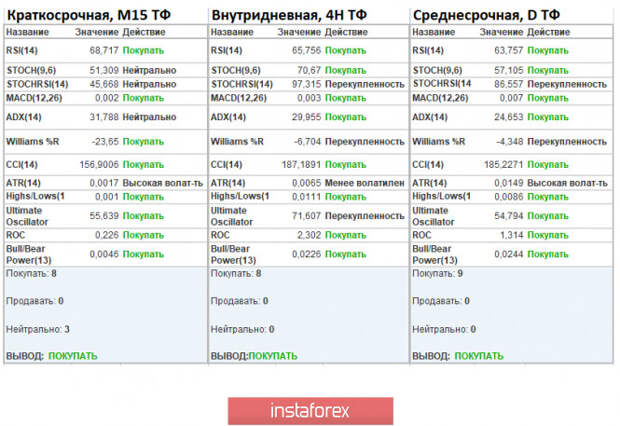Click the "Менее волатилен" ATR action
Image resolution: width=620 pixels, height=426 pixels.
(x=365, y=183)
